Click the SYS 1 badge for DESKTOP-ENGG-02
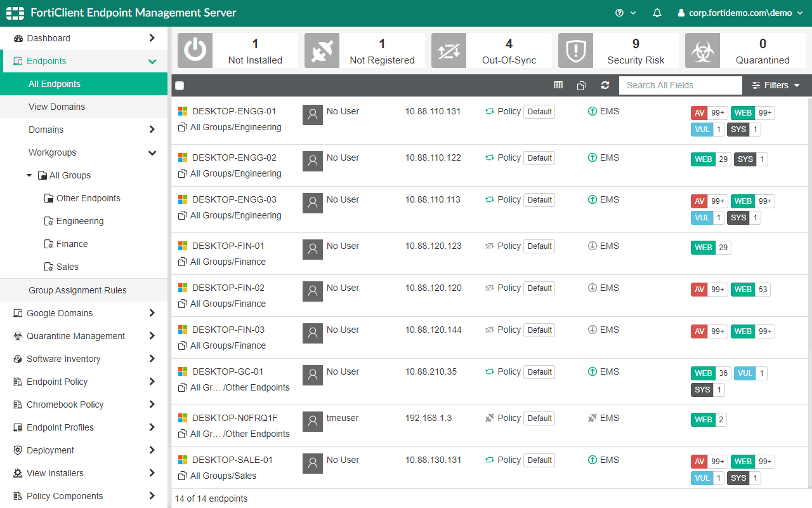Image resolution: width=812 pixels, height=508 pixels. click(751, 159)
